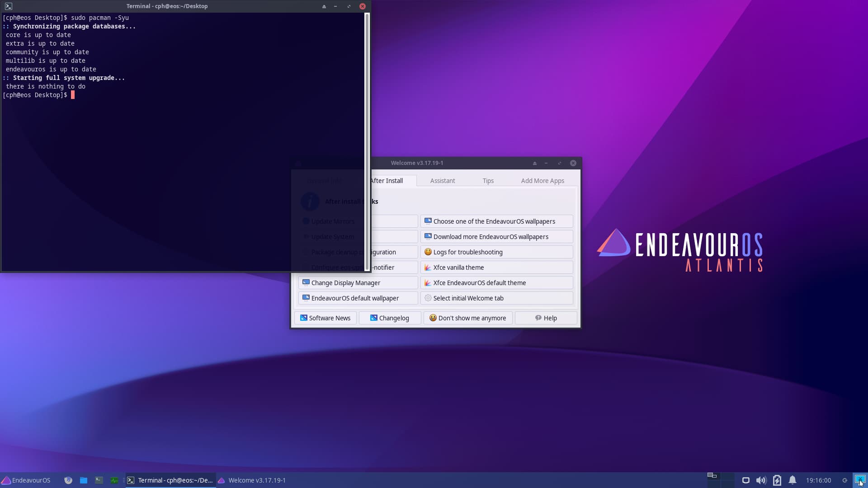Apply the Xfce vanilla theme
The height and width of the screenshot is (488, 868).
[497, 267]
